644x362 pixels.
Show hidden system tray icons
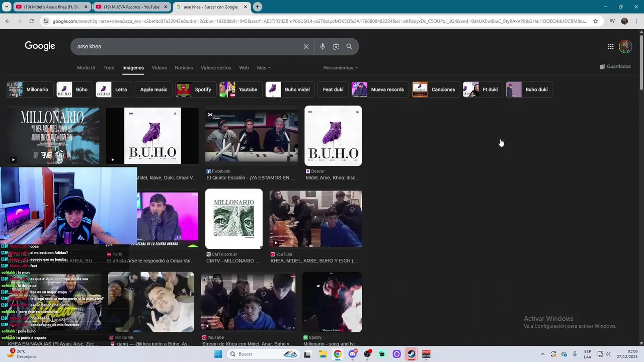(x=542, y=354)
